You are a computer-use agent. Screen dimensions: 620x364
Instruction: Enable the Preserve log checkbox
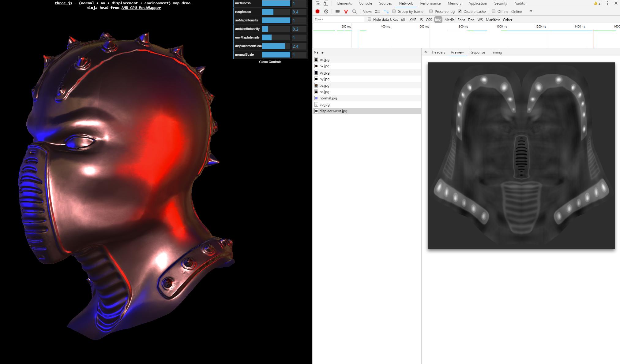coord(431,11)
